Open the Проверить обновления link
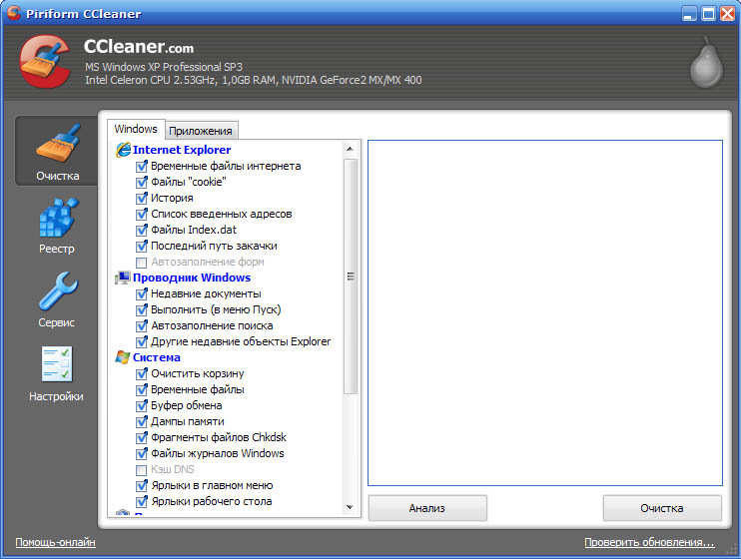The height and width of the screenshot is (560, 741). tap(649, 543)
